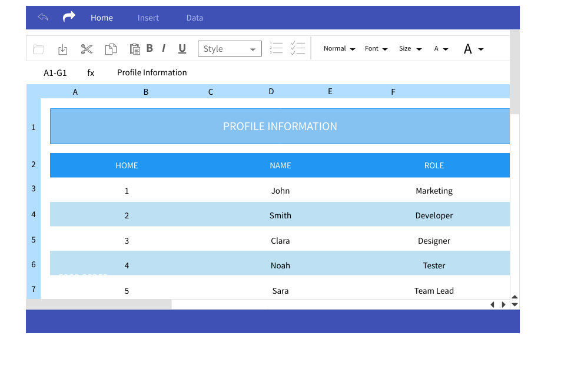Open the Size dropdown
Viewport: 561px width, 392px height.
pyautogui.click(x=409, y=48)
